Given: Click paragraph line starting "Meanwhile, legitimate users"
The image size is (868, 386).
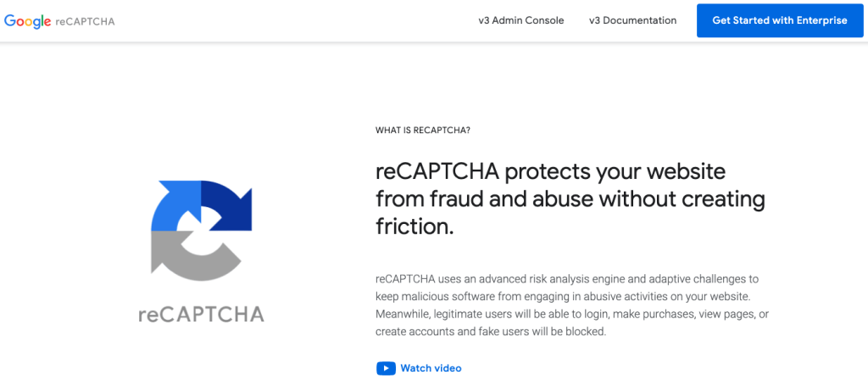Looking at the screenshot, I should (572, 314).
